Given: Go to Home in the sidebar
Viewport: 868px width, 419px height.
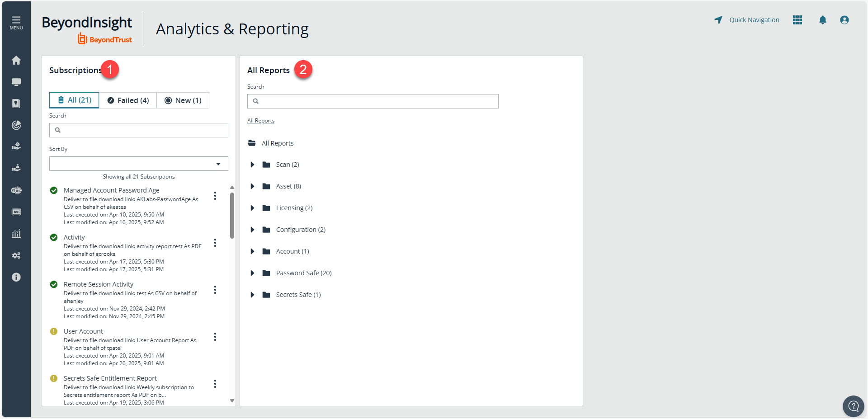Looking at the screenshot, I should coord(16,60).
